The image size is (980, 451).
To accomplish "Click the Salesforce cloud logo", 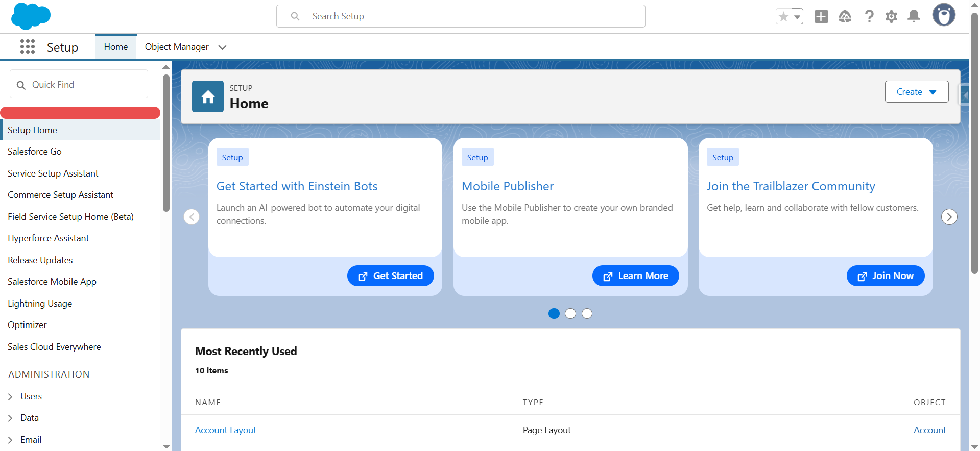I will (x=31, y=16).
